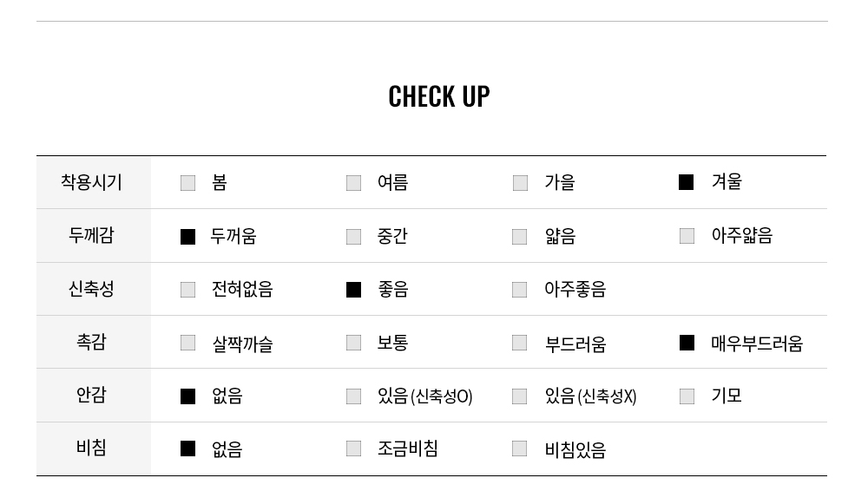Tick the 비침있음 checkbox

pos(519,448)
